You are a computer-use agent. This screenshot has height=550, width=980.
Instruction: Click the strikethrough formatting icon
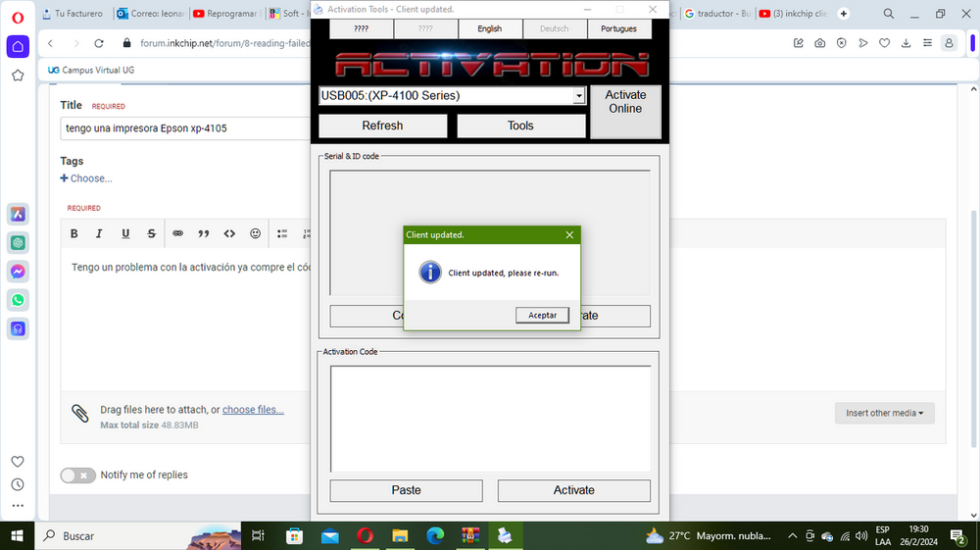(151, 233)
